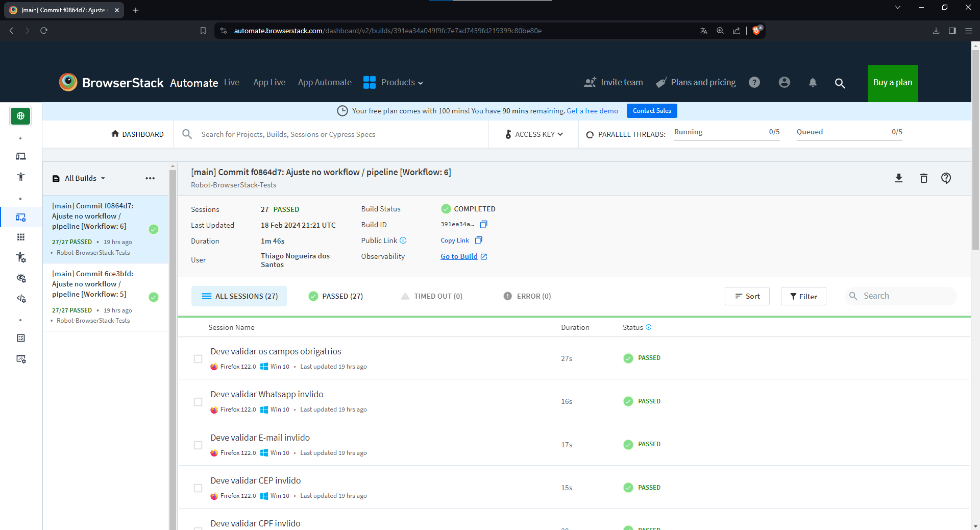Open the accessibility settings gear sidebar icon
This screenshot has width=980, height=530.
point(20,257)
